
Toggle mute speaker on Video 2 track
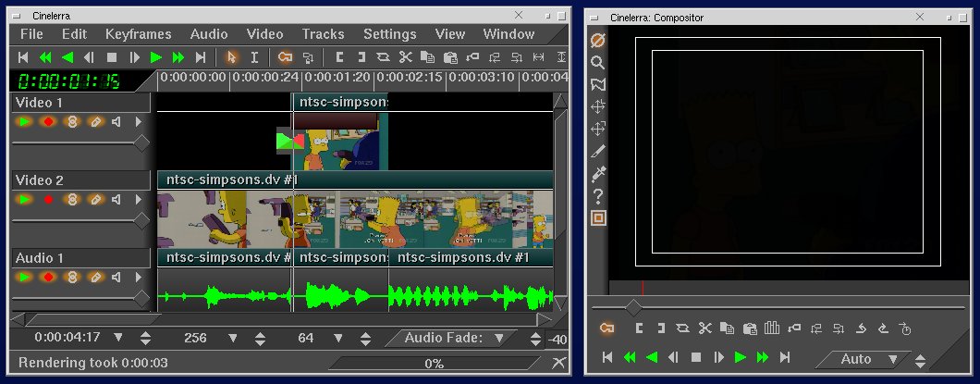[x=116, y=199]
